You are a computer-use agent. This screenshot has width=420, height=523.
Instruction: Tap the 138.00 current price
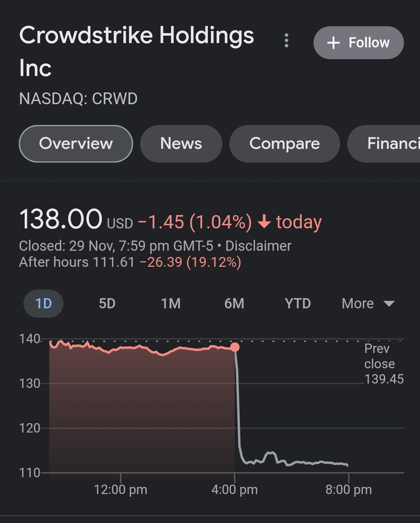61,219
